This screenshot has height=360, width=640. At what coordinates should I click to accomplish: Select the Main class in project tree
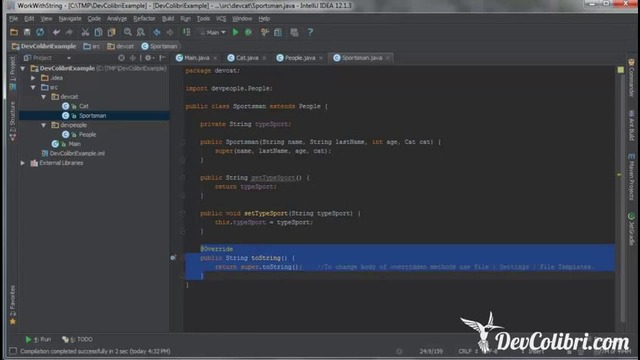click(x=74, y=144)
